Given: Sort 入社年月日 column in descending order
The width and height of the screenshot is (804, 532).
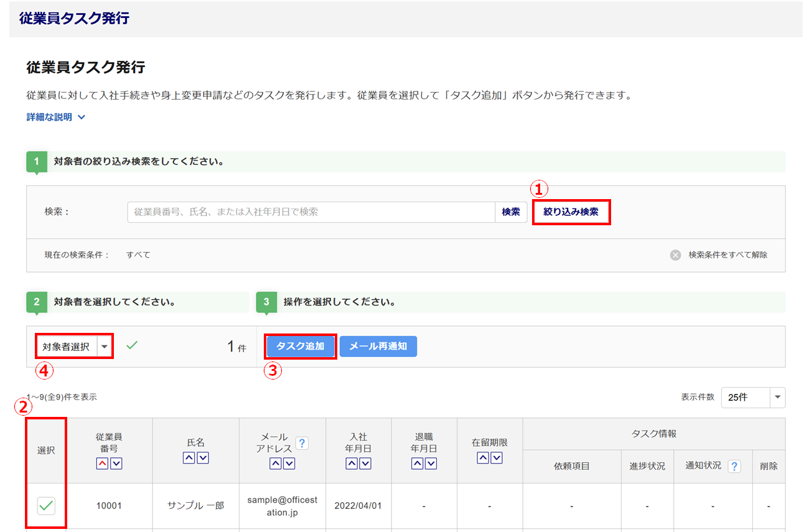Looking at the screenshot, I should point(365,464).
